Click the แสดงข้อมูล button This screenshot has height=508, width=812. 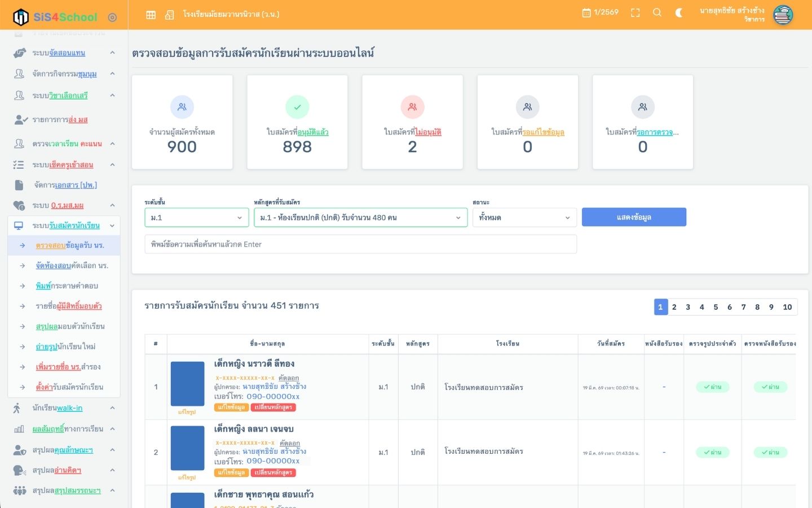(634, 217)
